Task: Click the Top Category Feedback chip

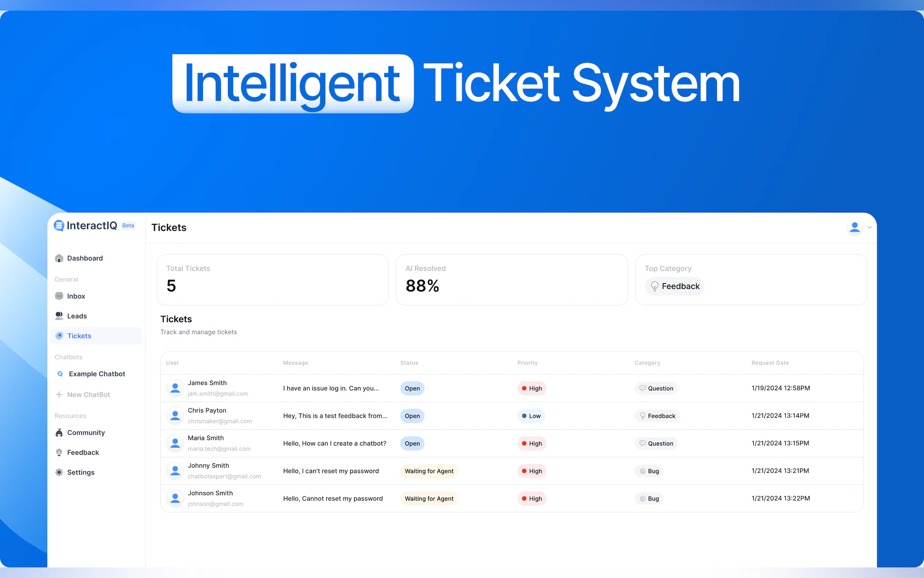Action: tap(674, 286)
